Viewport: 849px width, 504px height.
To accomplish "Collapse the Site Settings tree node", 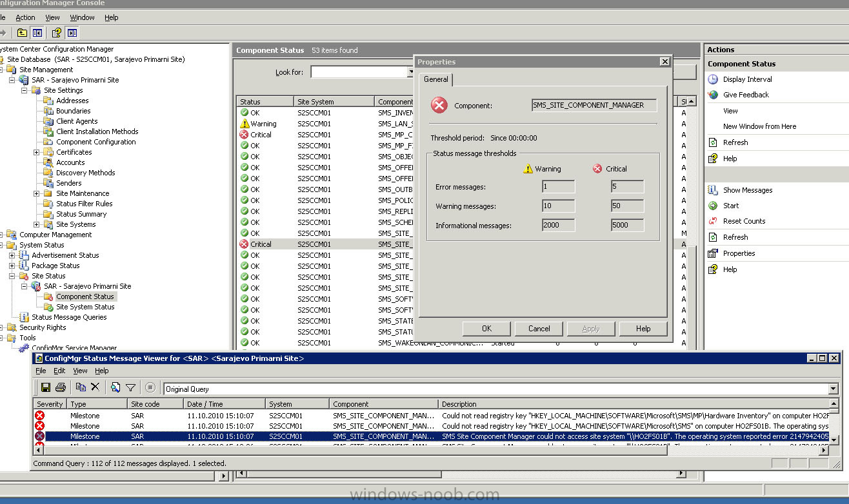I will pos(25,90).
